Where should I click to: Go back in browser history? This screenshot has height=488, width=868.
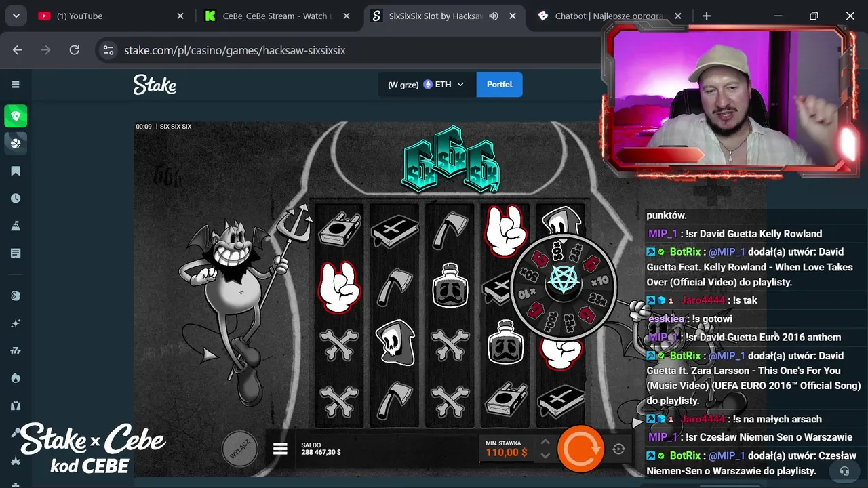[18, 50]
